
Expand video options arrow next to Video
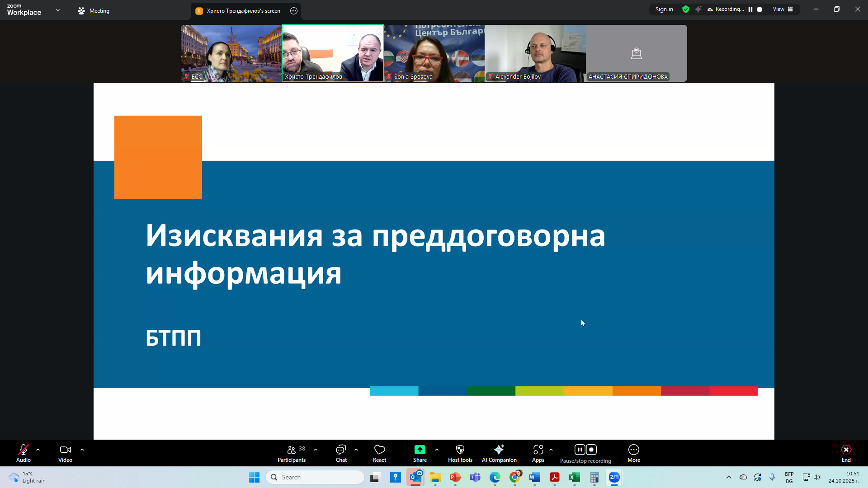point(82,450)
